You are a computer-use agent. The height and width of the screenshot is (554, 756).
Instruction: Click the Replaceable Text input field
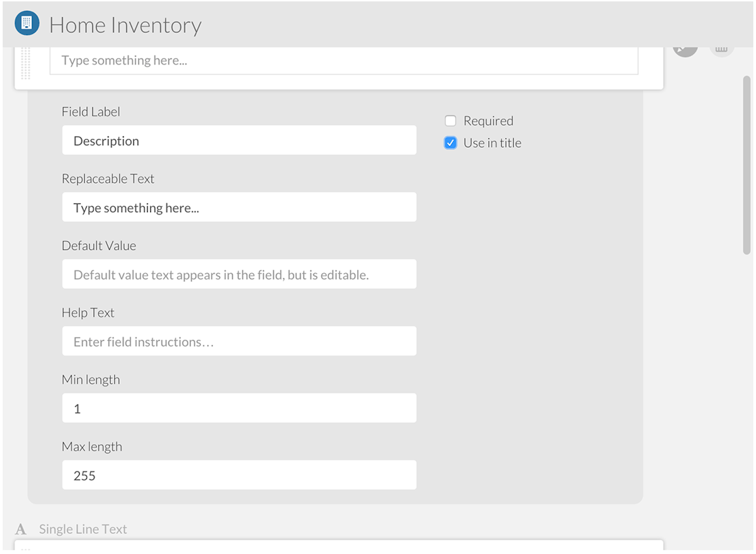point(239,207)
